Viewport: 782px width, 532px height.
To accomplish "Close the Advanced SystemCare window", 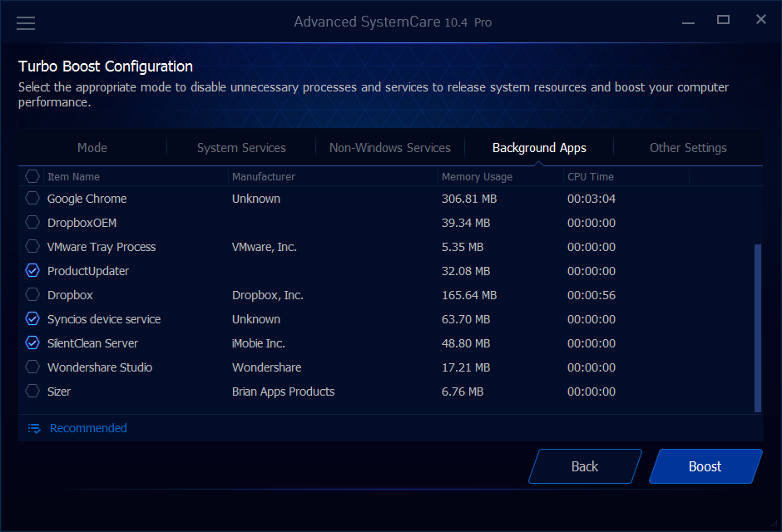I will point(760,19).
